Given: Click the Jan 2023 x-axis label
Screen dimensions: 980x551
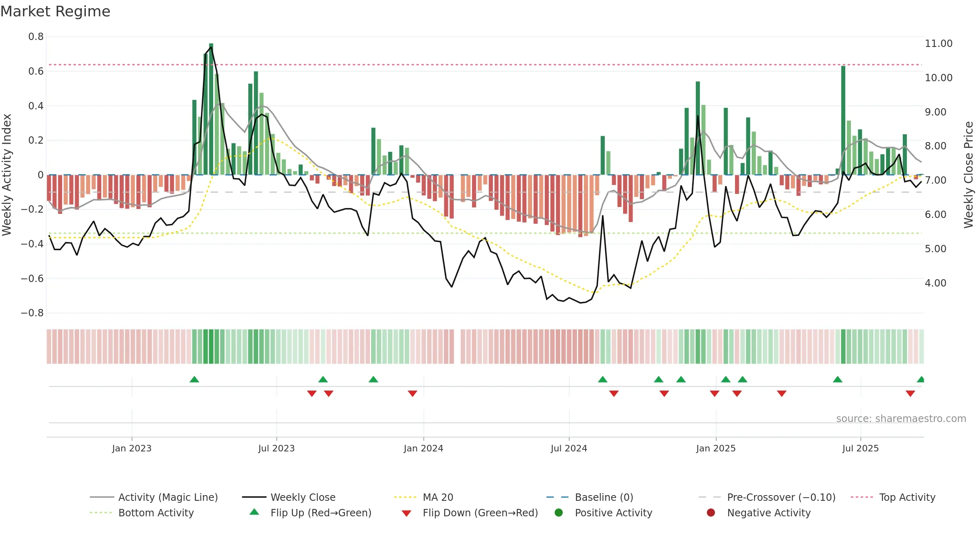Looking at the screenshot, I should click(x=132, y=448).
